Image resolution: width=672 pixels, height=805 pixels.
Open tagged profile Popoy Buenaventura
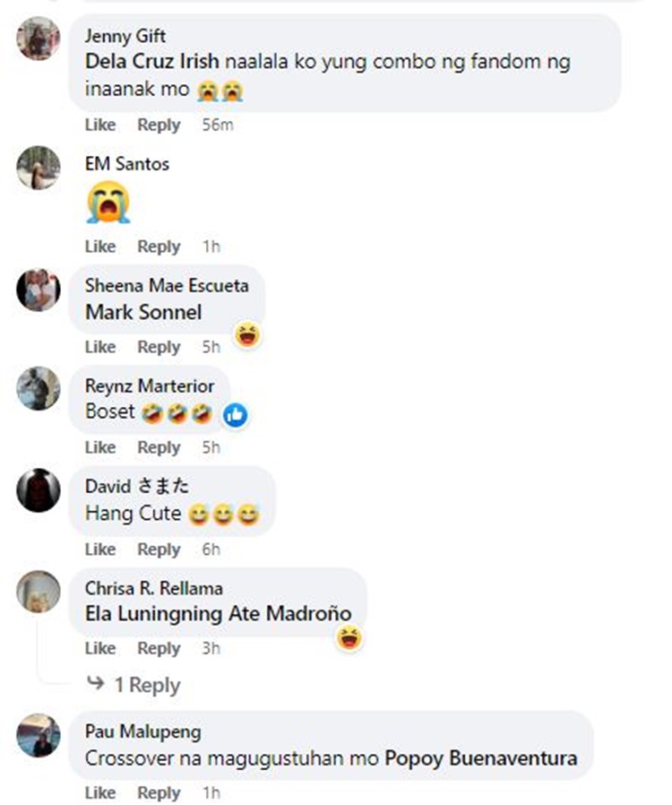tap(481, 758)
